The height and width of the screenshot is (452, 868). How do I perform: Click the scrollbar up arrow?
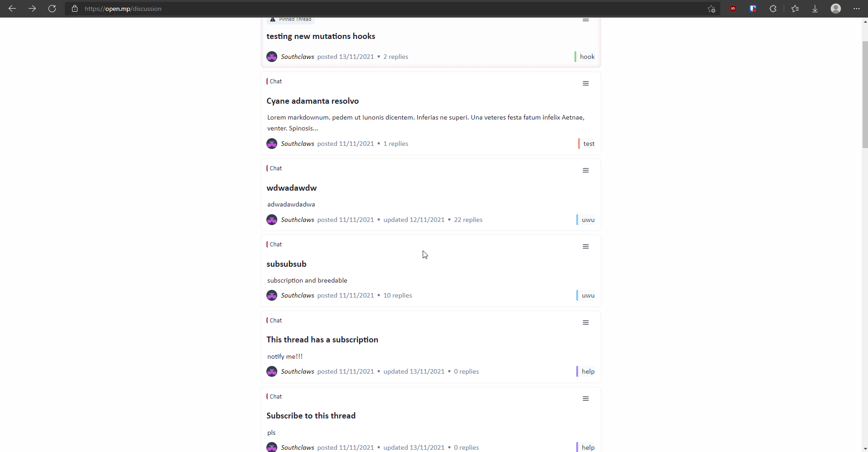(x=864, y=21)
